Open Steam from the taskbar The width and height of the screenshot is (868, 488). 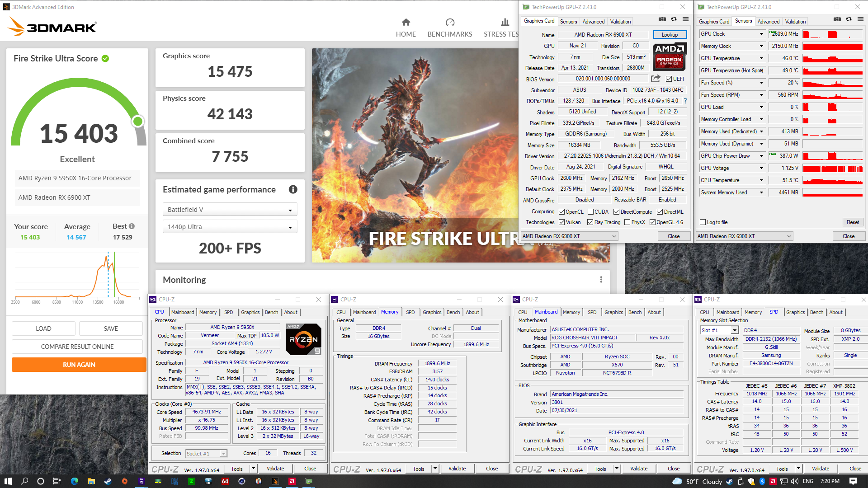pos(108,481)
